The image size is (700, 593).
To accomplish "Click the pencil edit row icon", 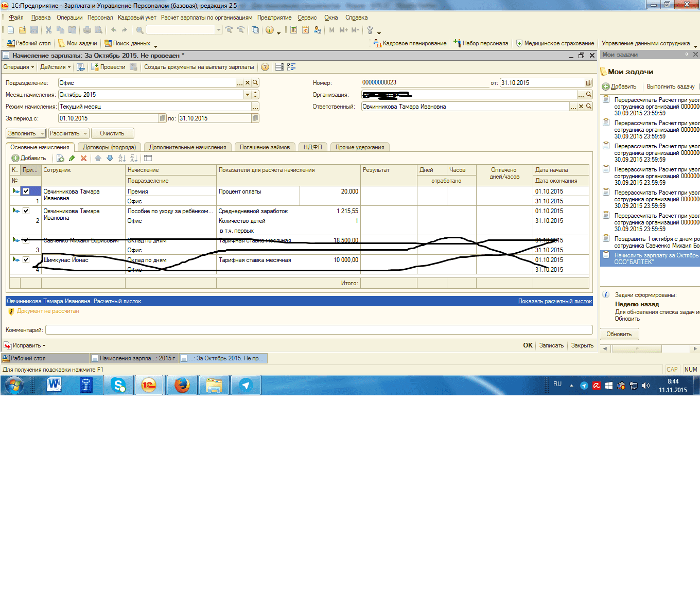I will coord(72,159).
